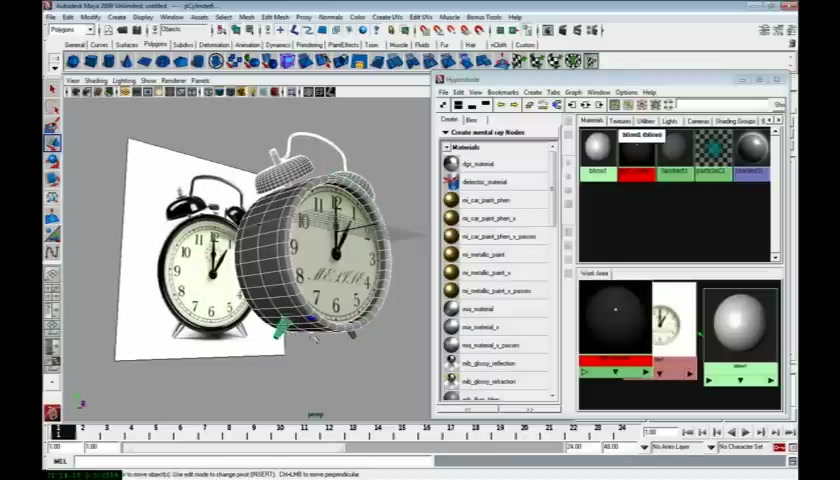Go to start of playback range
Screen dimensions: 840x480
click(x=688, y=432)
